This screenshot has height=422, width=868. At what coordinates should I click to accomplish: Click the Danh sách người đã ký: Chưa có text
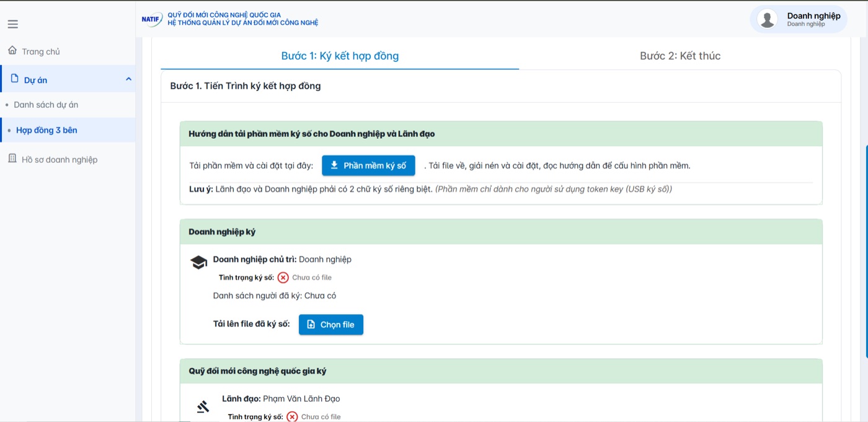[x=275, y=296]
